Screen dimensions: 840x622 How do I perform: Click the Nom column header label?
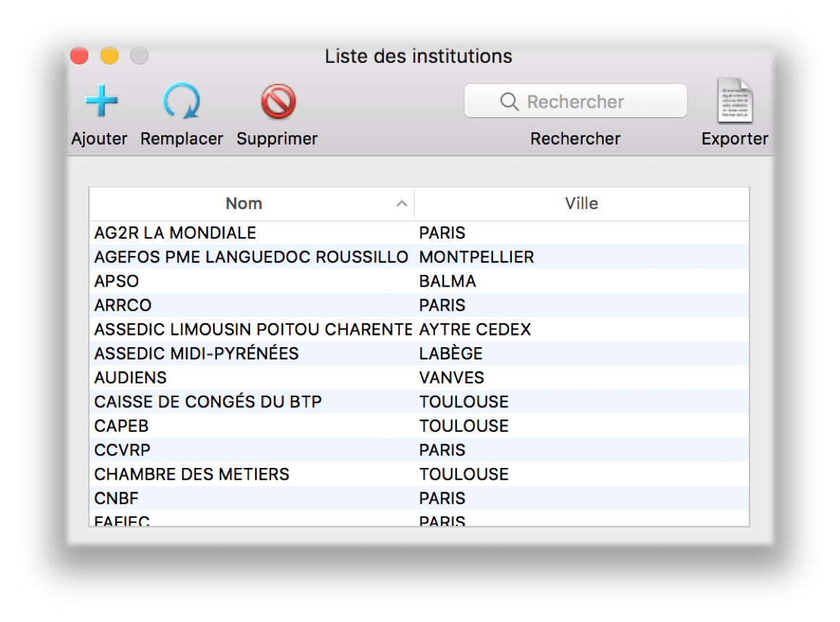[x=244, y=204]
